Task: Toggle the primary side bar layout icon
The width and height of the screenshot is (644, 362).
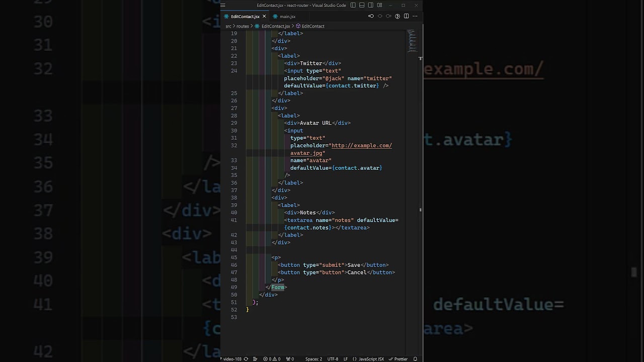Action: [x=353, y=6]
